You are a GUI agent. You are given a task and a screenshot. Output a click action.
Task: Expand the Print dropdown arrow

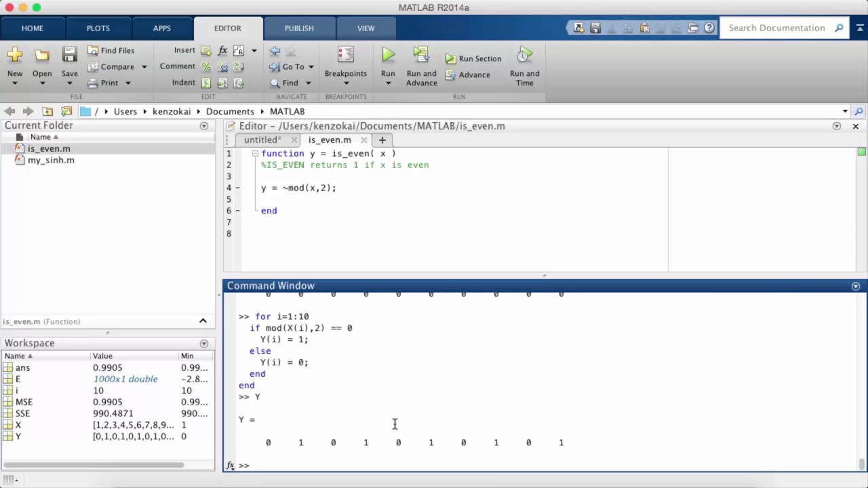coord(127,83)
